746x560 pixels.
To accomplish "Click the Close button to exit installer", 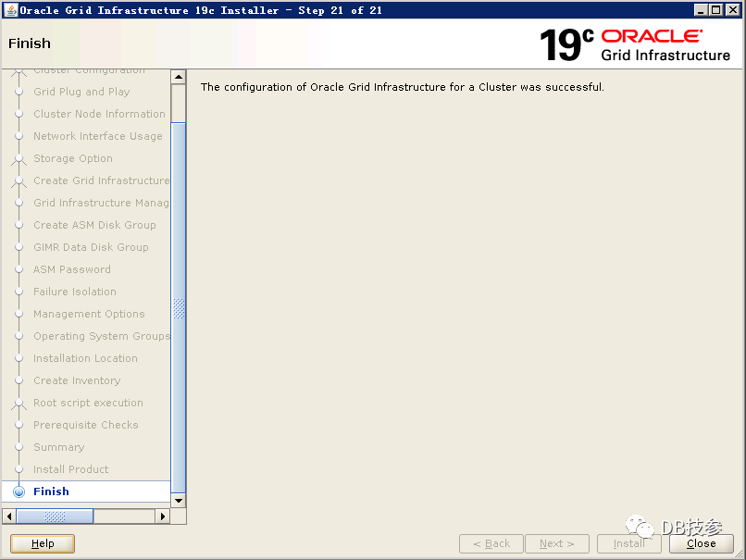I will click(701, 543).
